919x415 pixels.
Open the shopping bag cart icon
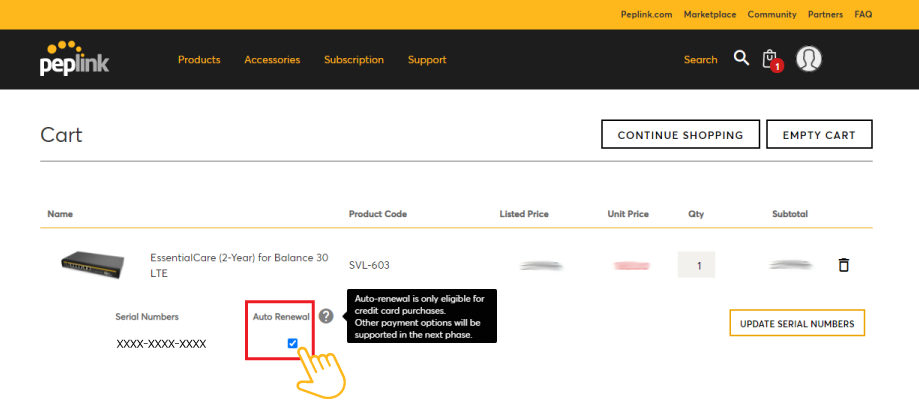[772, 60]
